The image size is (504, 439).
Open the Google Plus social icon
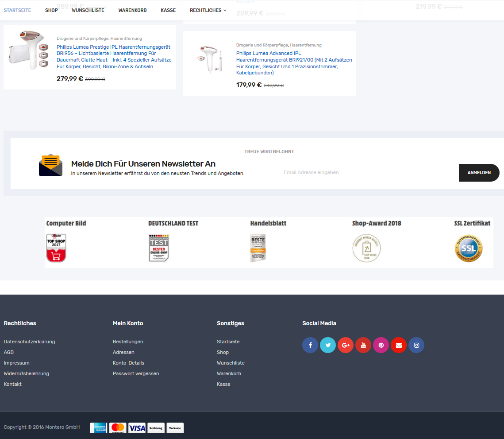(346, 345)
